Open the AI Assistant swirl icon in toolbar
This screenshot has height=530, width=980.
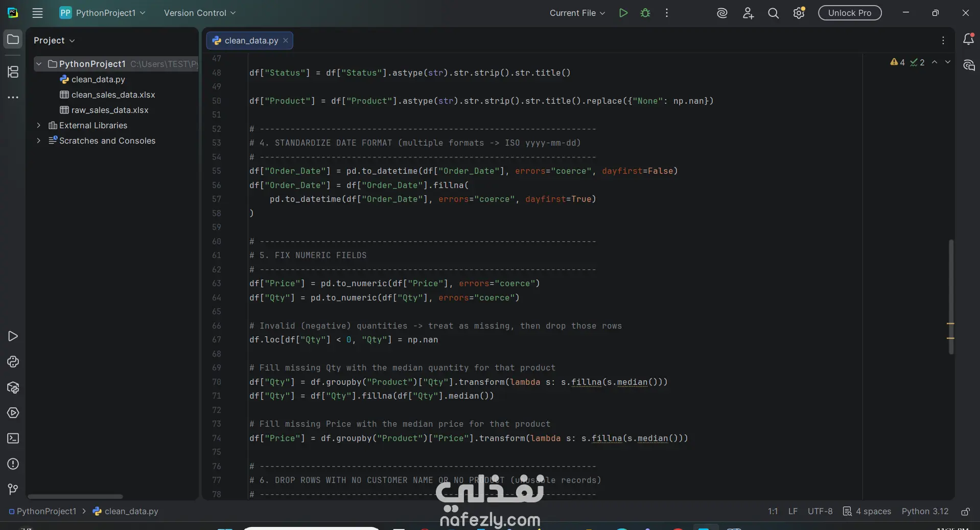(x=722, y=13)
